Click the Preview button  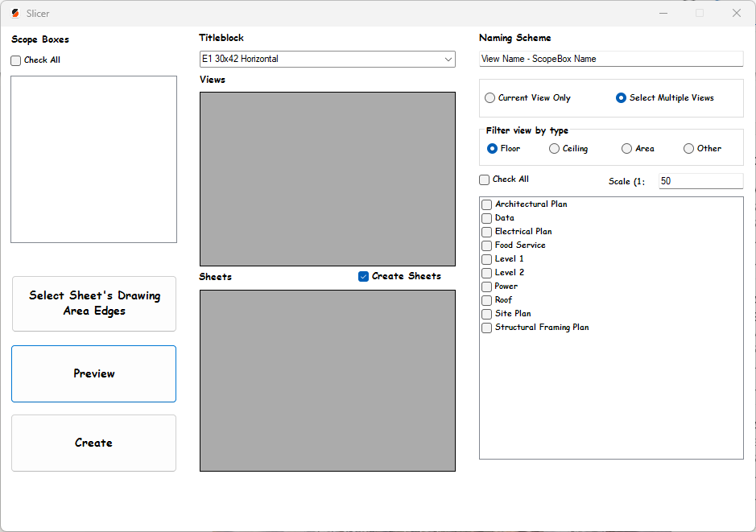tap(93, 373)
